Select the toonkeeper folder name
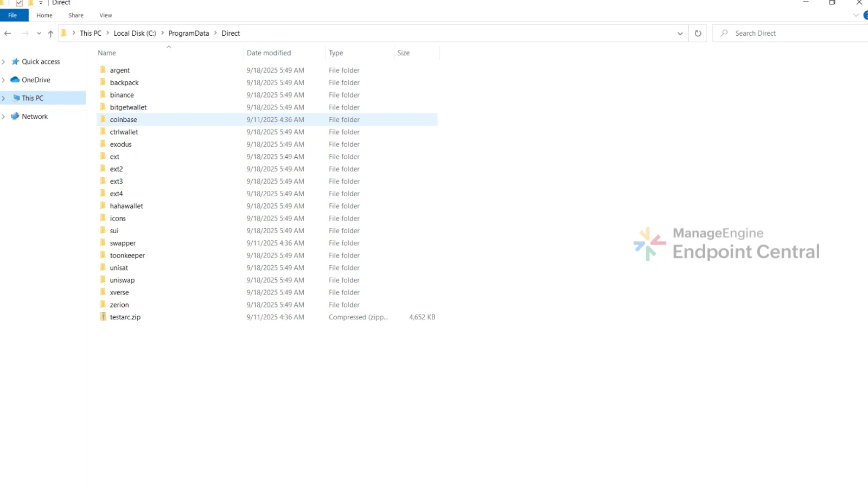This screenshot has height=488, width=868. [127, 255]
